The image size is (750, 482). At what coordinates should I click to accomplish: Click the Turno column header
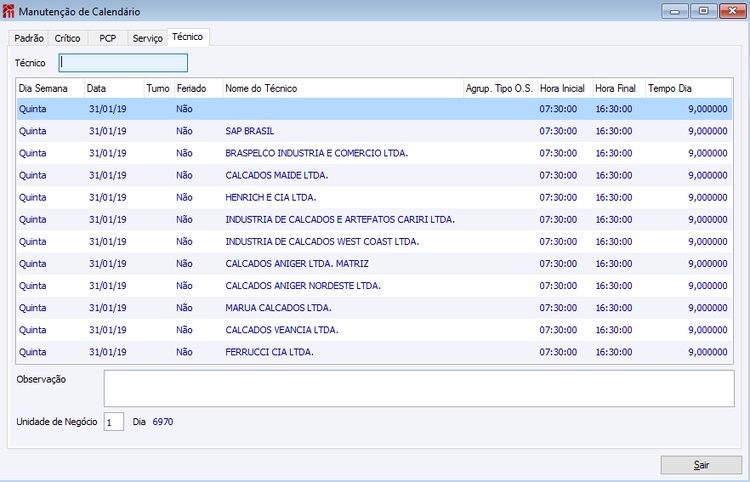(x=159, y=88)
